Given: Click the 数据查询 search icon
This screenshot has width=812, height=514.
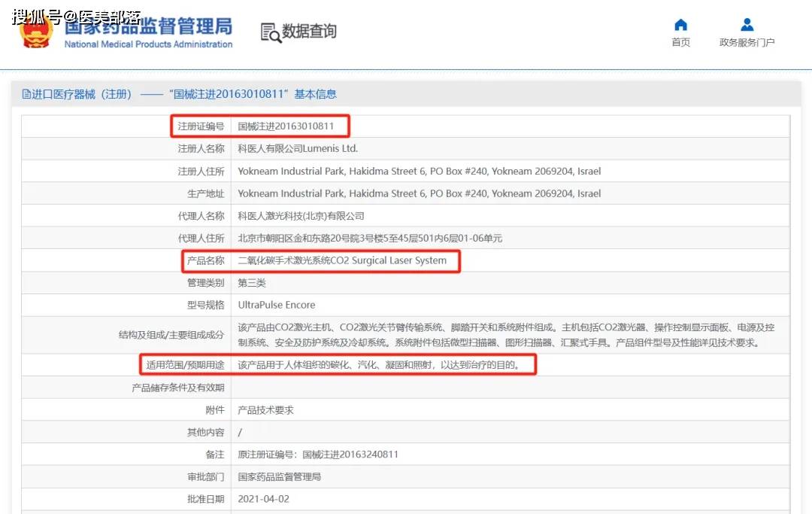Looking at the screenshot, I should tap(271, 32).
